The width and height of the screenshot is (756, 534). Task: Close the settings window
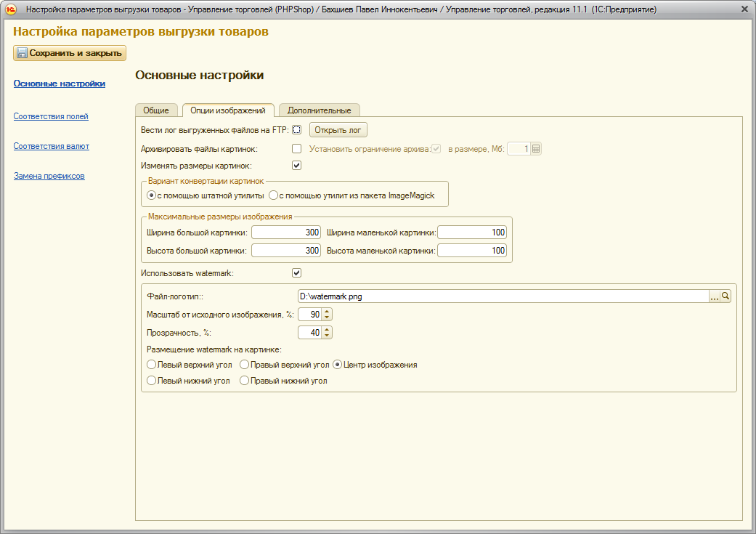click(744, 9)
